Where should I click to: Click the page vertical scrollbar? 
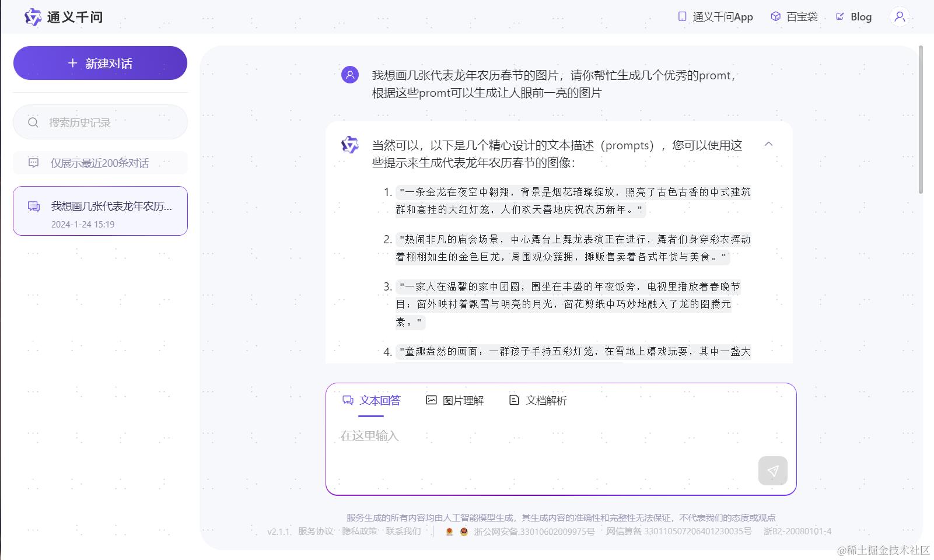coord(921,120)
